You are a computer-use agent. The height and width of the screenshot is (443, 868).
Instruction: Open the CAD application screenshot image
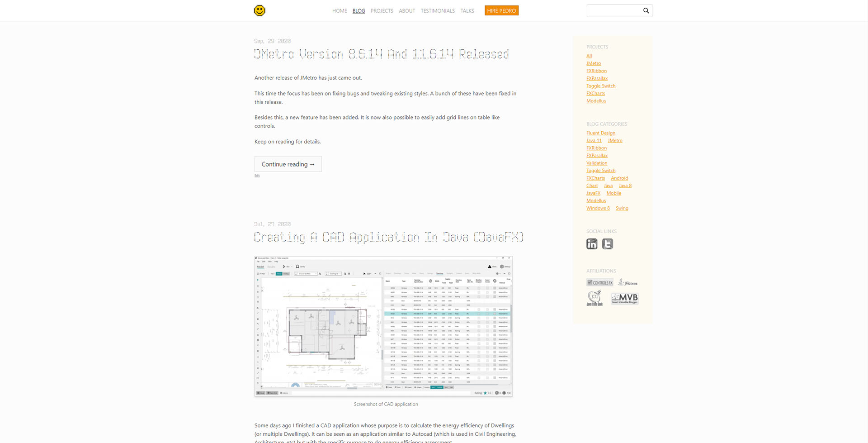pos(383,326)
